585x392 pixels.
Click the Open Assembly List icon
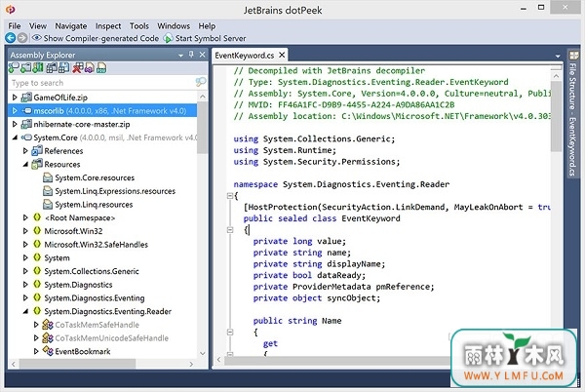pyautogui.click(x=52, y=68)
